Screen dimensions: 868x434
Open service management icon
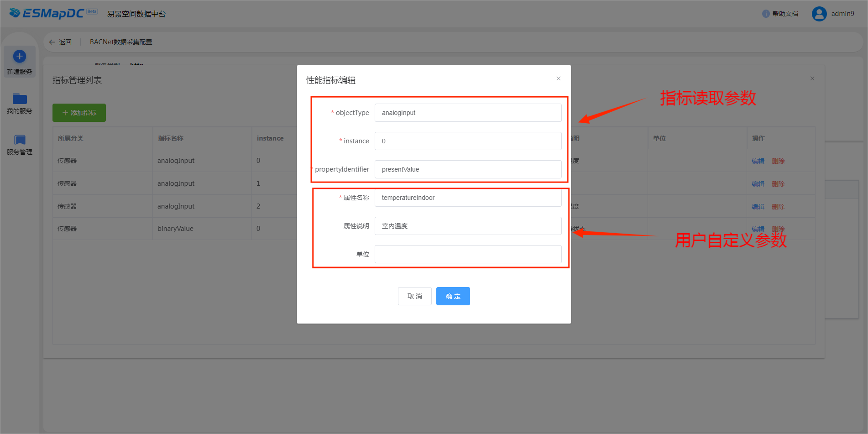[x=20, y=140]
